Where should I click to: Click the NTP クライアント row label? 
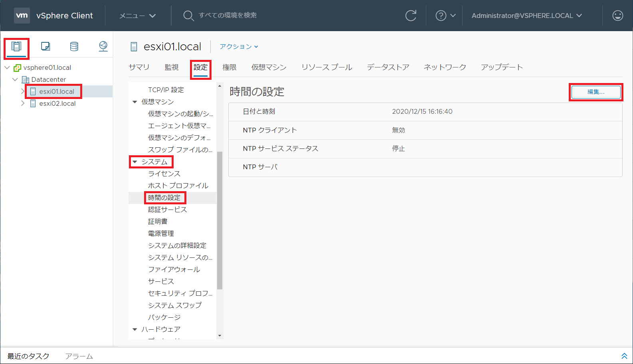click(270, 130)
